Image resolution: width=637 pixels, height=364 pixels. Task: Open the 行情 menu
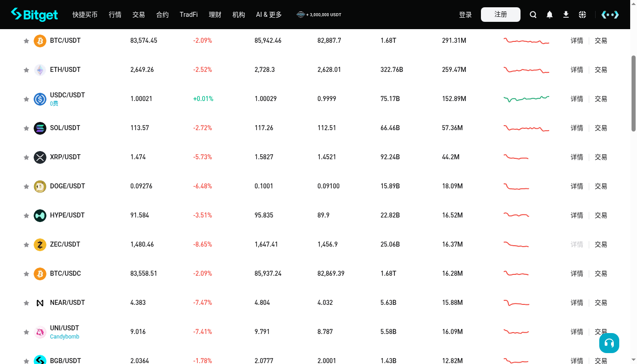(x=115, y=15)
